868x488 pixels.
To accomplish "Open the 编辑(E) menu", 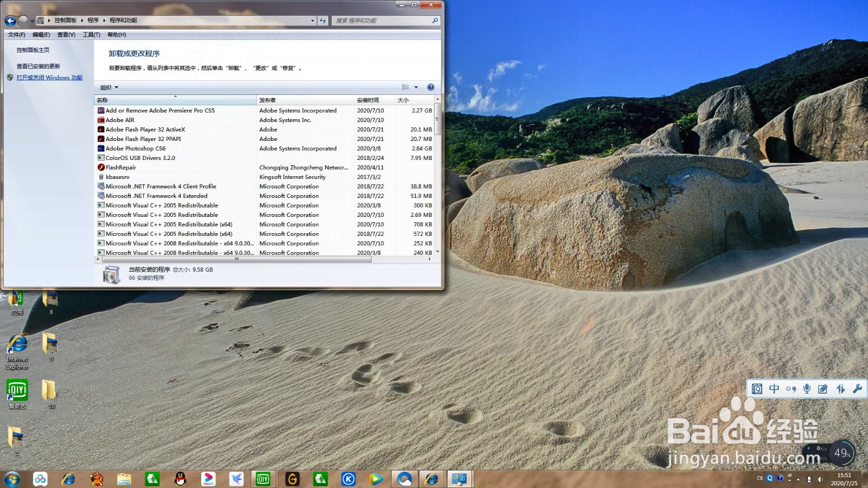I will [x=41, y=35].
